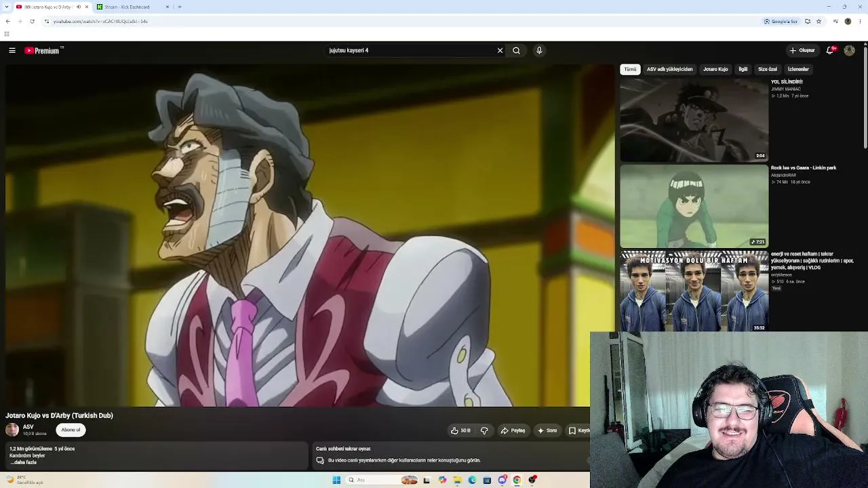Image resolution: width=868 pixels, height=488 pixels.
Task: Select the İlgili filter chip
Action: (743, 69)
